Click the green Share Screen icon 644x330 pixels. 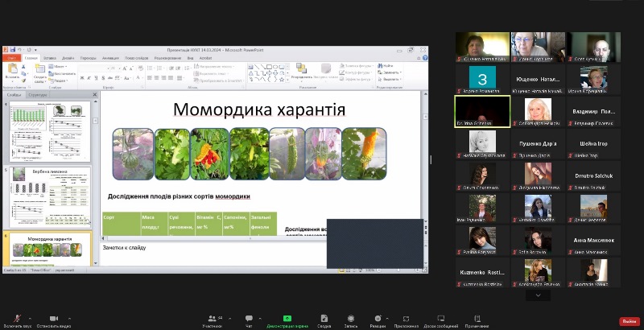(287, 318)
